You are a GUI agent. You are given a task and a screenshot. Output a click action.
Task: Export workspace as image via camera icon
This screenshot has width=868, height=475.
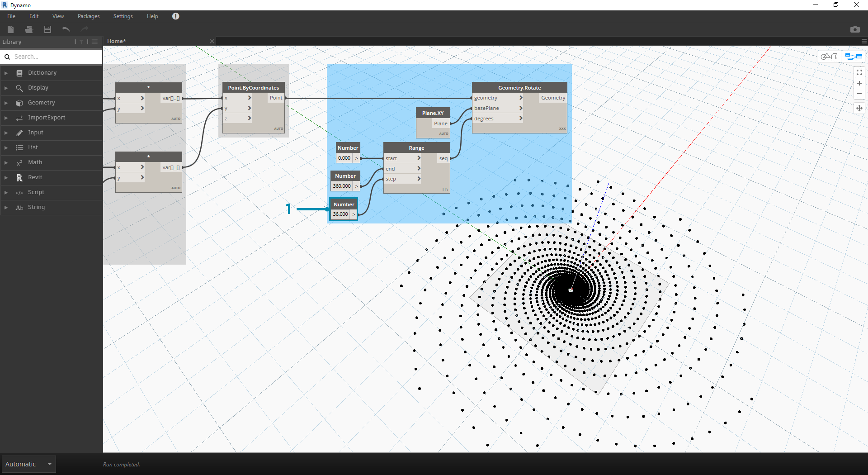(x=855, y=29)
